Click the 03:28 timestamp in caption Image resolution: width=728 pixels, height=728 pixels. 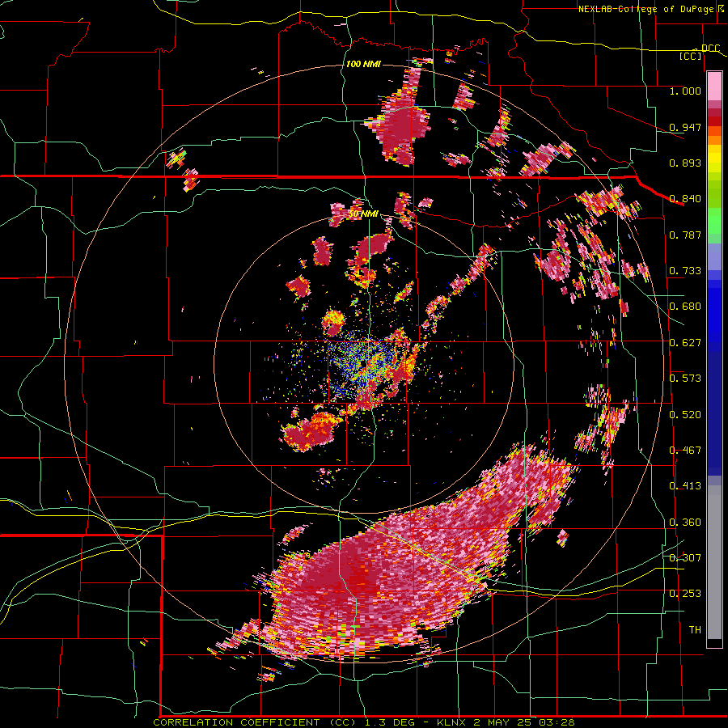pos(557,722)
